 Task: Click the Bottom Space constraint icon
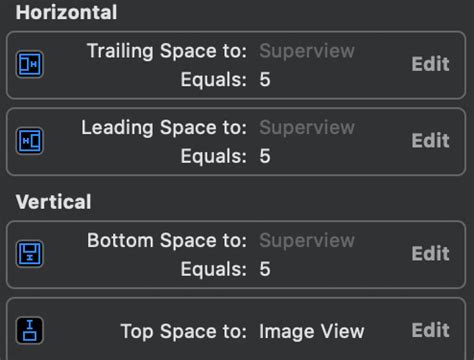pyautogui.click(x=30, y=254)
